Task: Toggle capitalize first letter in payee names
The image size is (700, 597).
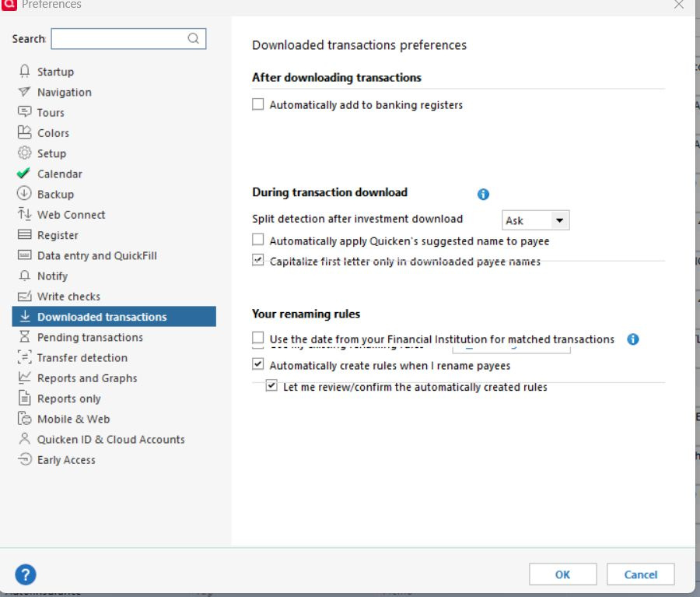Action: coord(257,260)
